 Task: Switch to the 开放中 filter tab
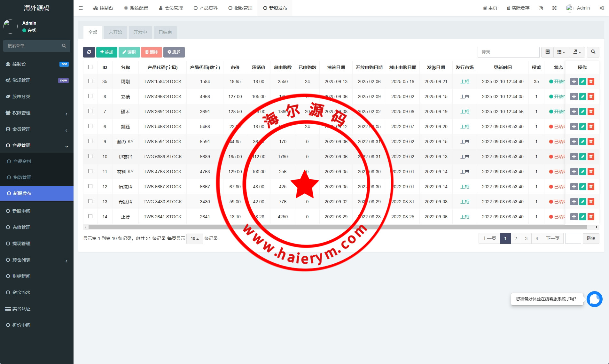pos(140,32)
